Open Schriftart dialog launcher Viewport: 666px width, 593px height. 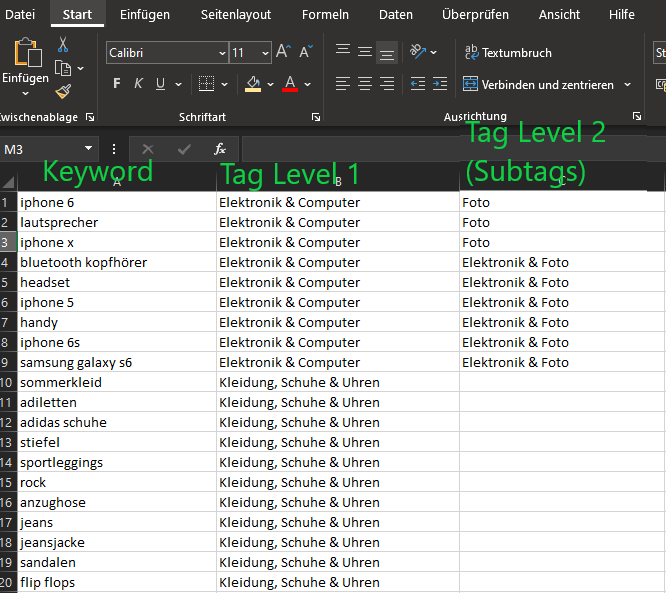pyautogui.click(x=316, y=117)
